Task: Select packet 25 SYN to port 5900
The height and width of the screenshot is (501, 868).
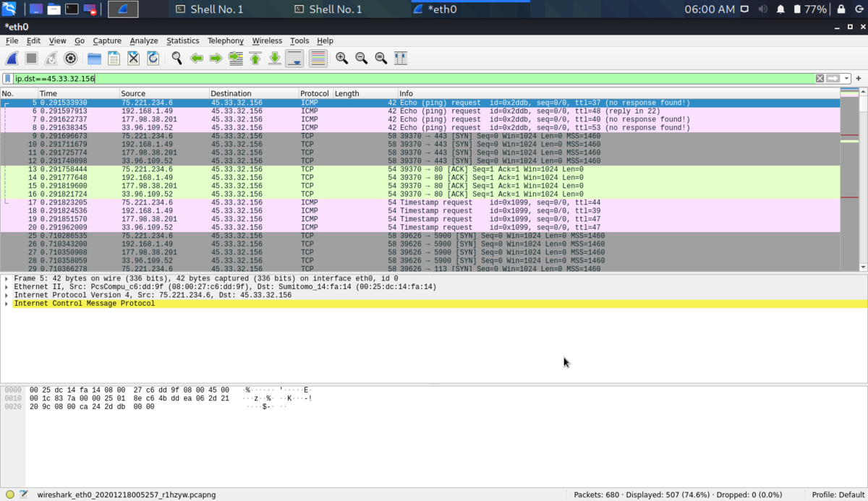Action: [x=420, y=236]
